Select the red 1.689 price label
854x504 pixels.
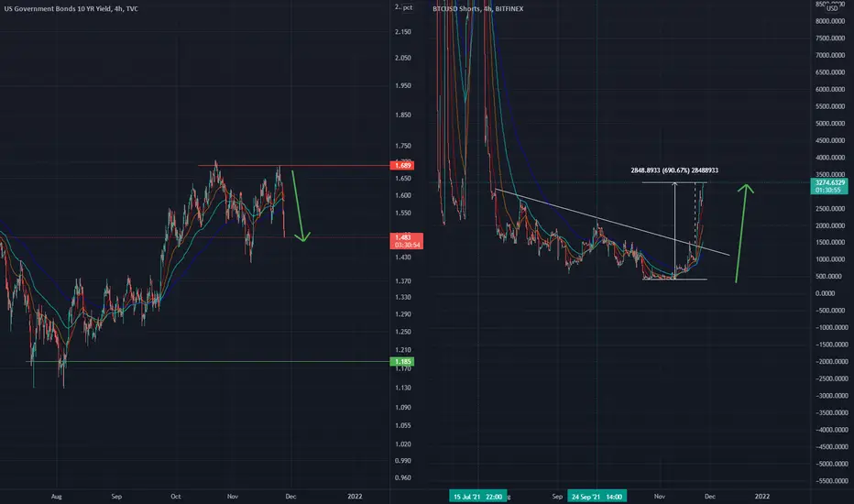402,165
